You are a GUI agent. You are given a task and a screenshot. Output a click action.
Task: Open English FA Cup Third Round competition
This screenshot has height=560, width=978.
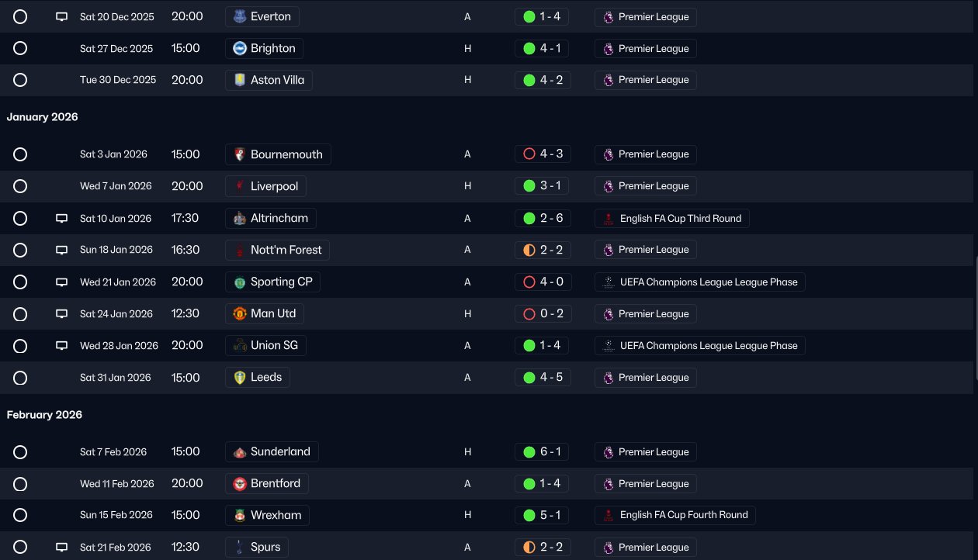click(672, 219)
